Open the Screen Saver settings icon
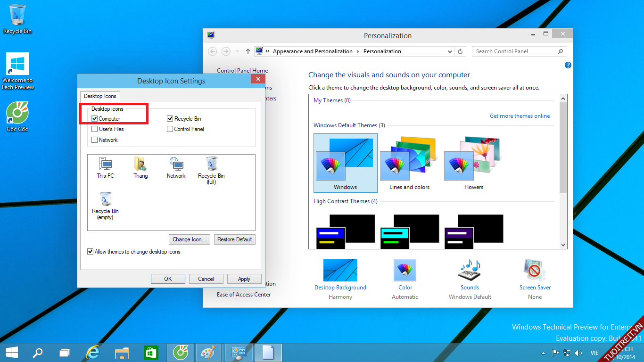Image resolution: width=644 pixels, height=362 pixels. click(x=535, y=270)
